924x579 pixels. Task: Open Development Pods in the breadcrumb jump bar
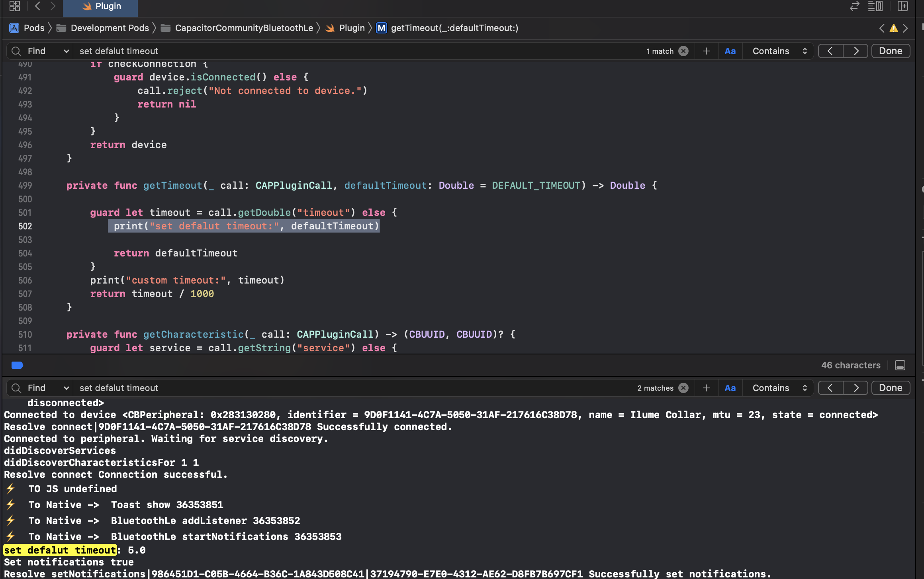pyautogui.click(x=110, y=28)
